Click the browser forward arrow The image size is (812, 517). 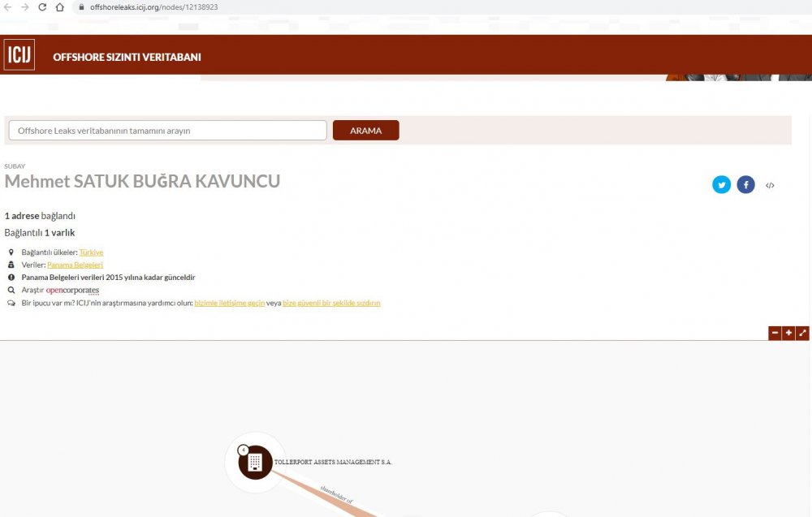pos(25,7)
